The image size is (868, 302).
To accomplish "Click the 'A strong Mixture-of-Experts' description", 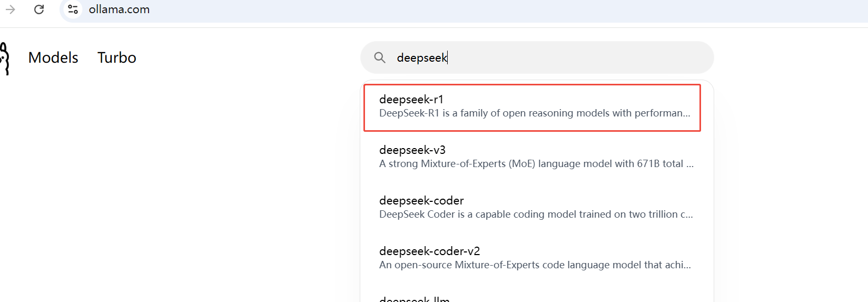I will click(536, 164).
